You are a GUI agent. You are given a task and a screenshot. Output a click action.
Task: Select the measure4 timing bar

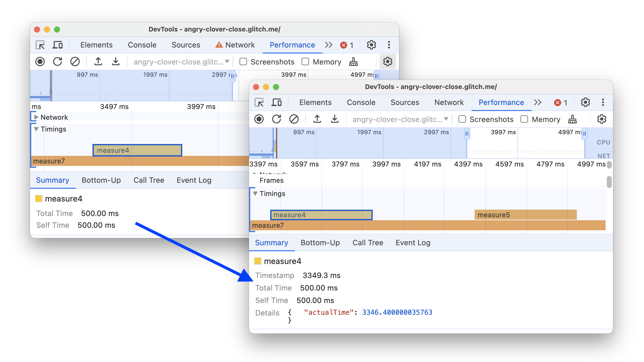pyautogui.click(x=320, y=215)
